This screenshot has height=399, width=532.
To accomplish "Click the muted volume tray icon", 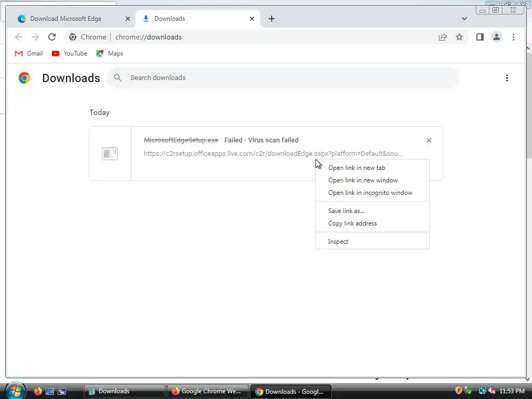I will tap(492, 391).
